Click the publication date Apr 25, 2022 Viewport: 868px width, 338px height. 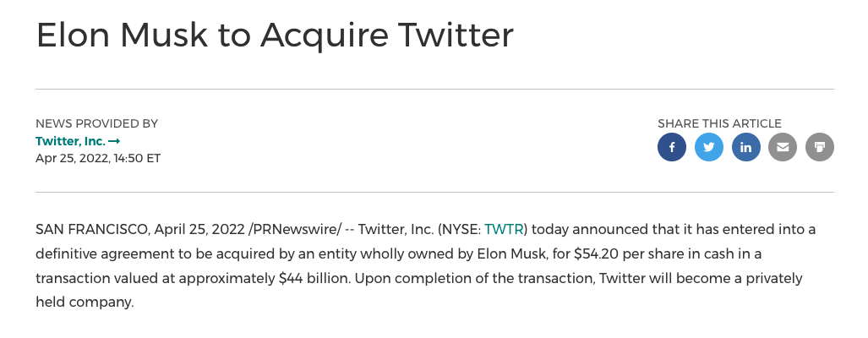[x=71, y=158]
